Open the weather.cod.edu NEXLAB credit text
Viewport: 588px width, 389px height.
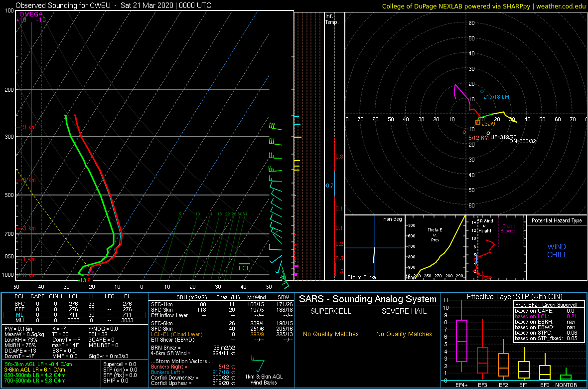tap(484, 6)
